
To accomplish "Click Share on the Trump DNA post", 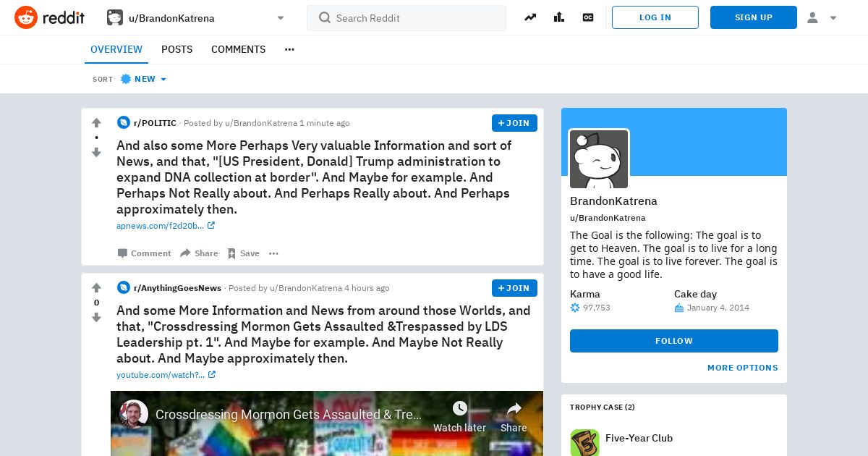I will click(x=199, y=253).
